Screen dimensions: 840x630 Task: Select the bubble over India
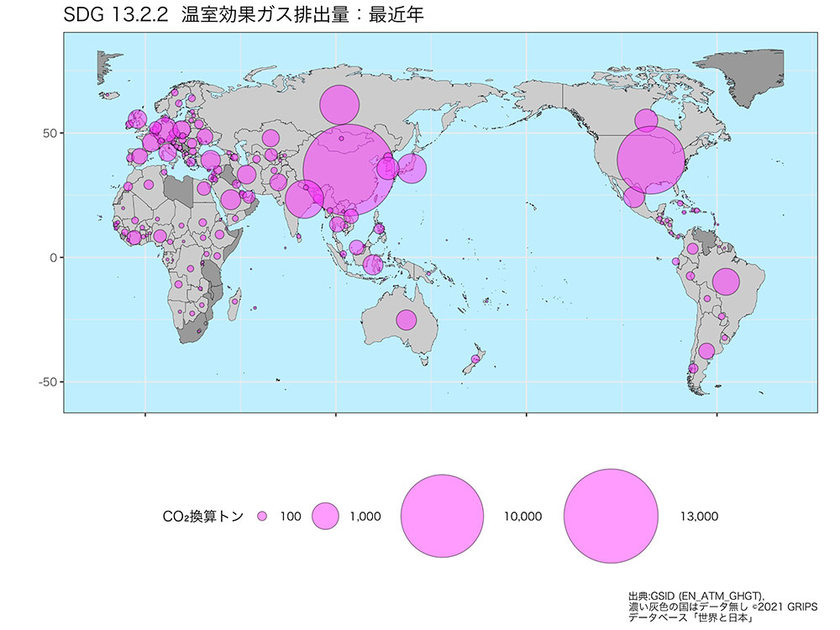click(x=304, y=199)
